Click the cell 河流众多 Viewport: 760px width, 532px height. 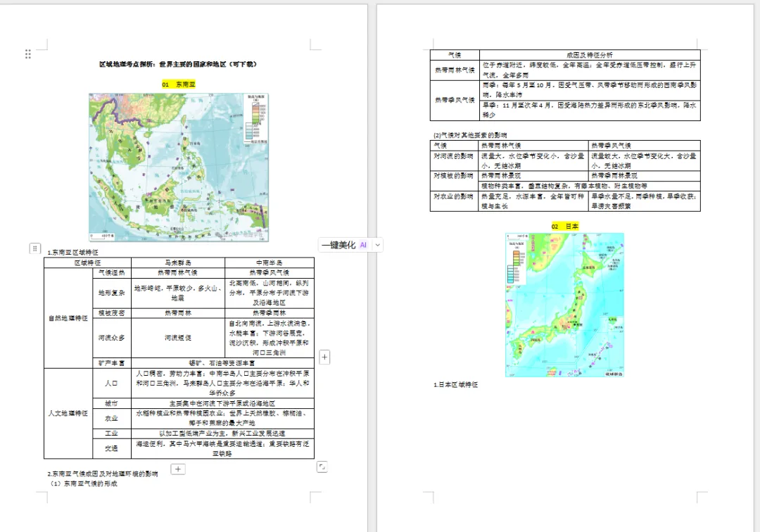[111, 338]
